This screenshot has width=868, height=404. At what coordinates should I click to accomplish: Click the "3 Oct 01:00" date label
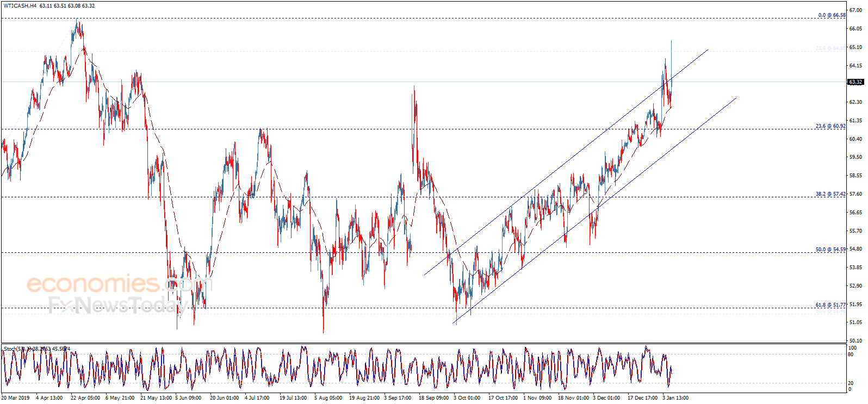467,398
